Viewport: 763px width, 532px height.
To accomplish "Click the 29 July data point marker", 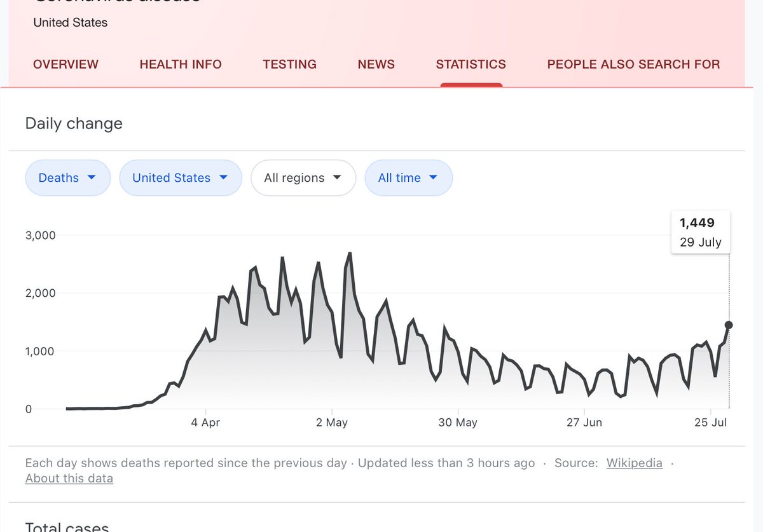I will pos(729,325).
